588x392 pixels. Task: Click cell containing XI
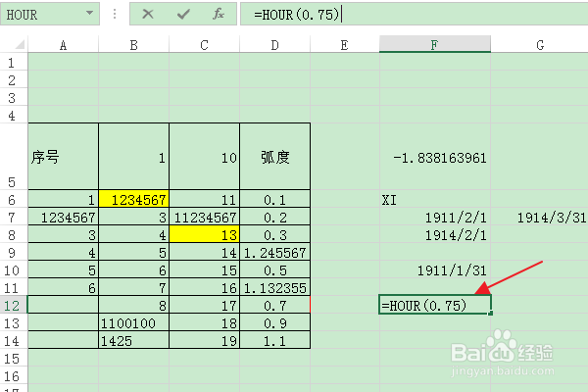[434, 199]
